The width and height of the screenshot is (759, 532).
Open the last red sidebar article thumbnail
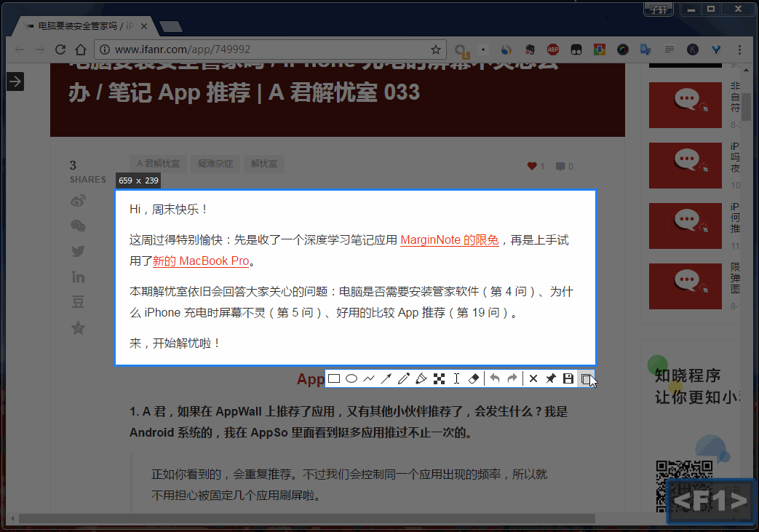click(x=685, y=287)
